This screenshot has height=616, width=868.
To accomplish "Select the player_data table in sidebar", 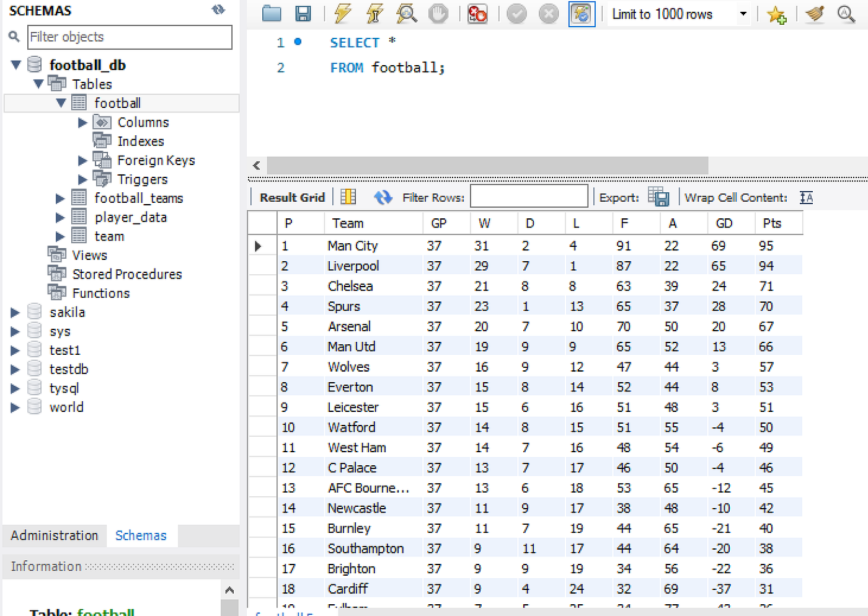I will [x=131, y=217].
